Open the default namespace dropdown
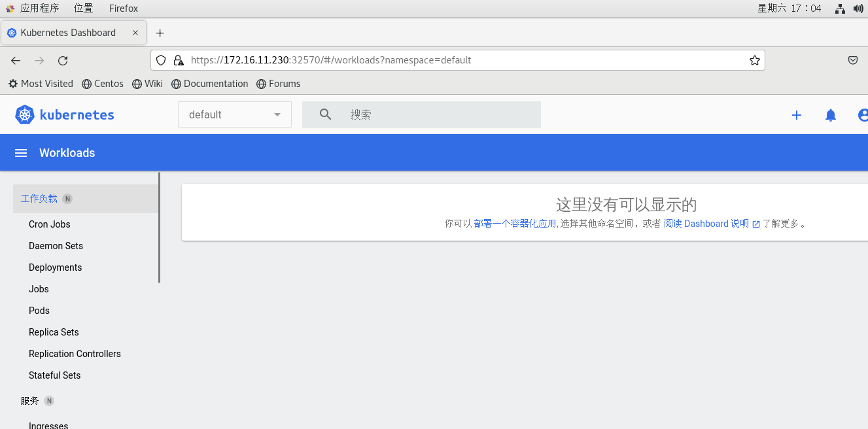The width and height of the screenshot is (868, 429). [x=235, y=114]
